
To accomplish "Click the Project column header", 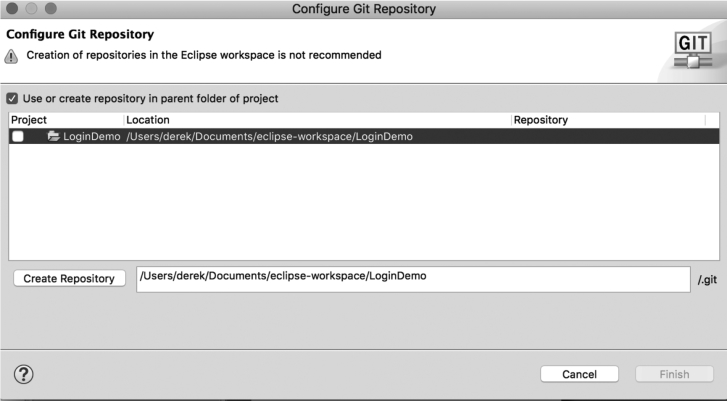I will pyautogui.click(x=28, y=120).
